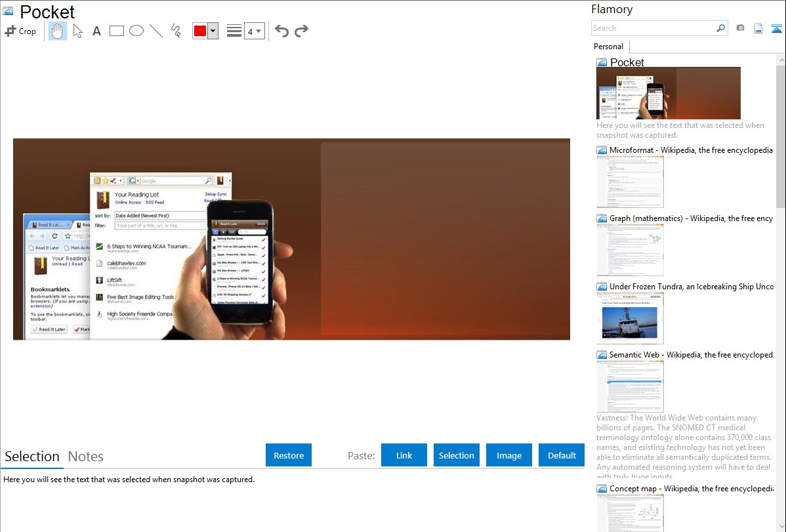Screen dimensions: 786x532
Task: Click the 'Vastness: The World Wide Web' description text
Action: point(684,447)
